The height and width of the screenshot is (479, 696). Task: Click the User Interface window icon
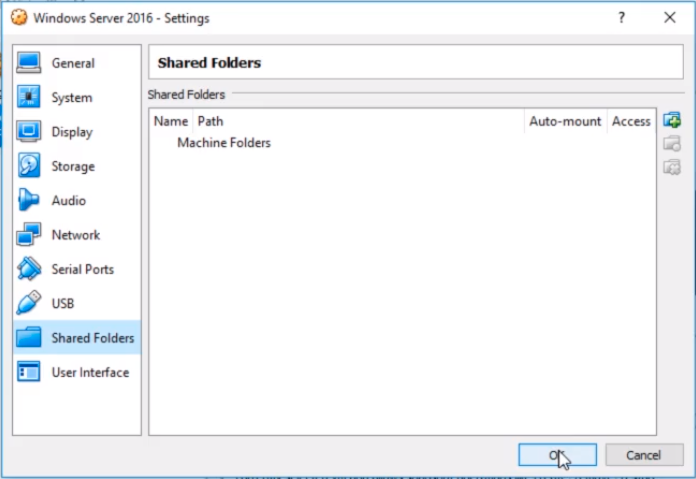[x=29, y=372]
